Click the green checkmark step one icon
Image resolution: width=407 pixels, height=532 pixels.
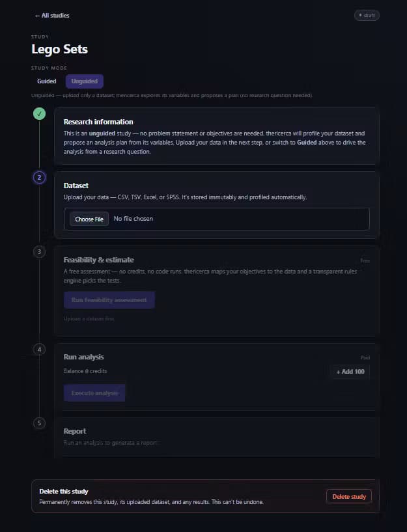39,114
